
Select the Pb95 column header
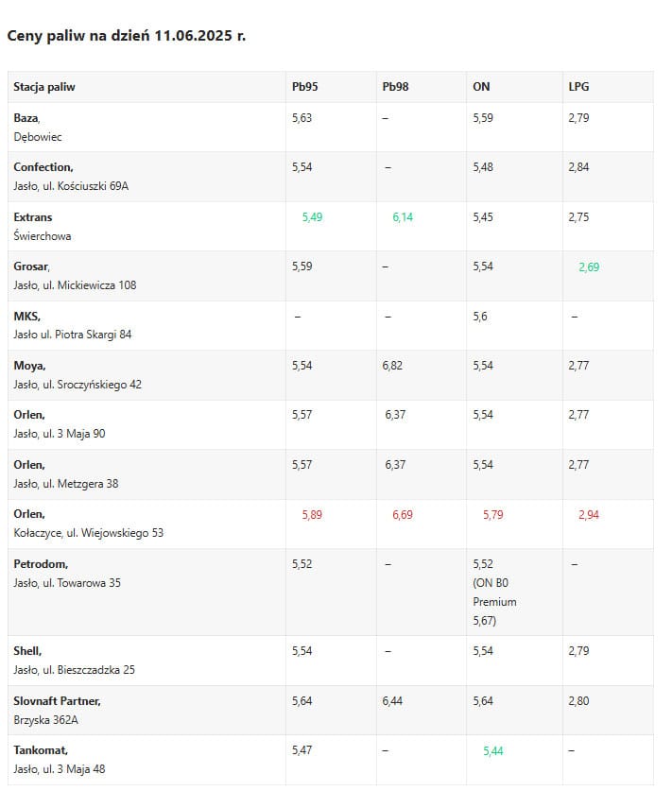coord(304,87)
